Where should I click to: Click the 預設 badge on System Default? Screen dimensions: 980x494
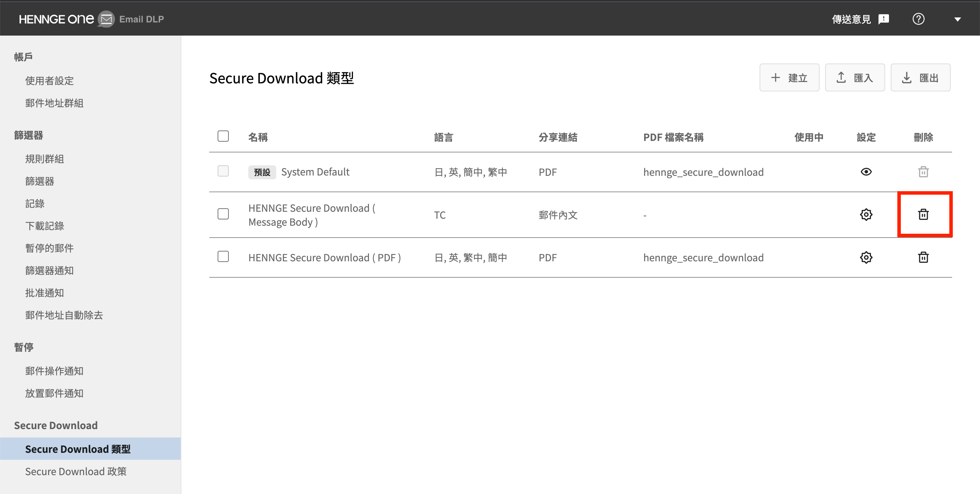[262, 172]
